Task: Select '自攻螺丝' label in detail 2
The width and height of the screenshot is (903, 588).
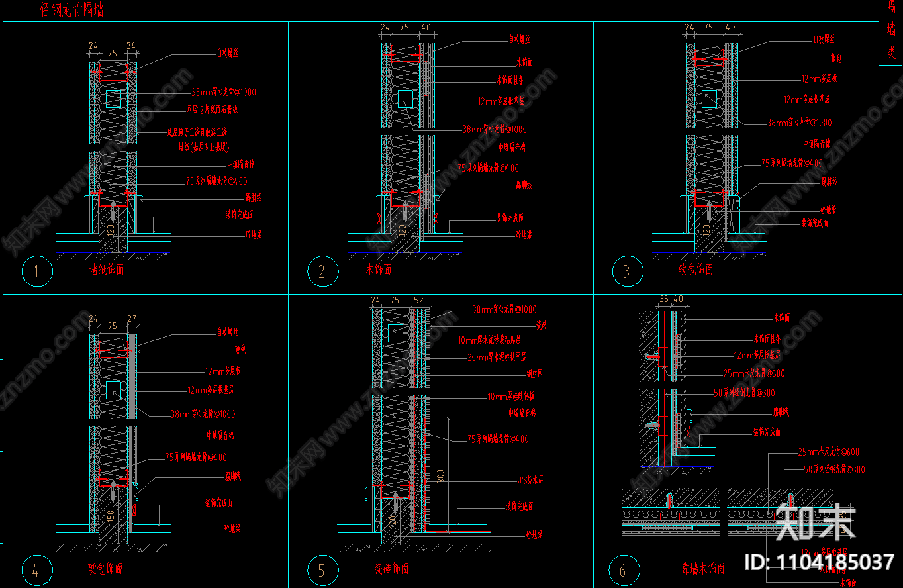Action: 520,40
